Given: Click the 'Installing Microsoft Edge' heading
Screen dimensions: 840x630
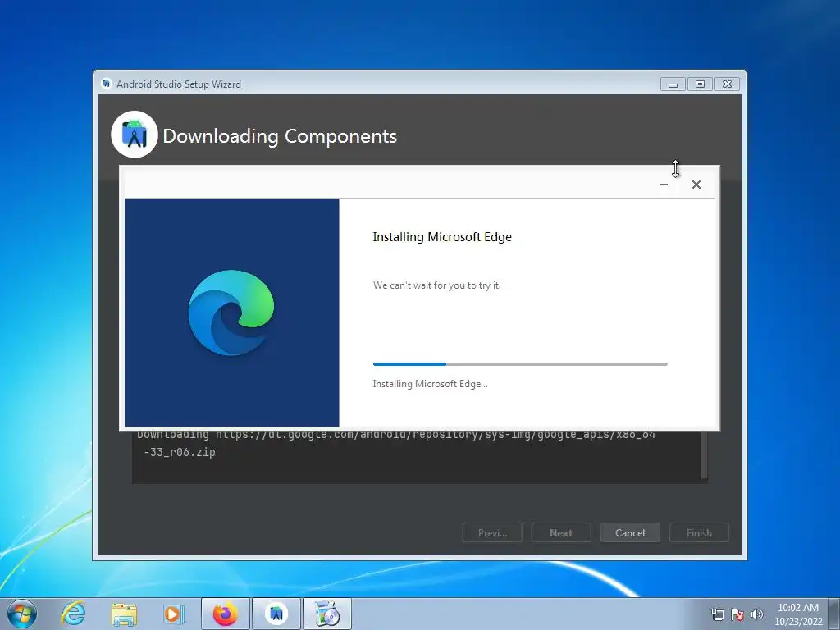Looking at the screenshot, I should 442,237.
